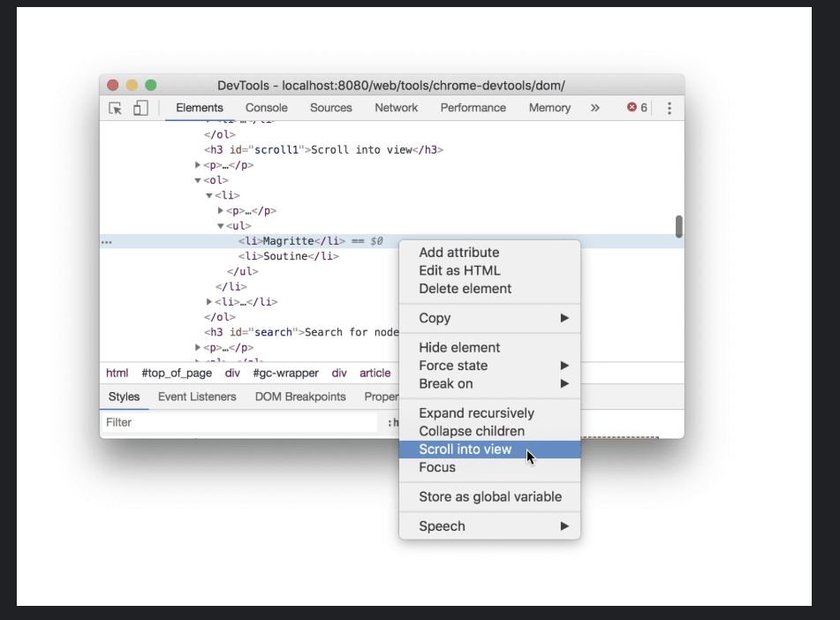Open the DOM Breakpoints tab
Screen dimensions: 840x620
[300, 397]
